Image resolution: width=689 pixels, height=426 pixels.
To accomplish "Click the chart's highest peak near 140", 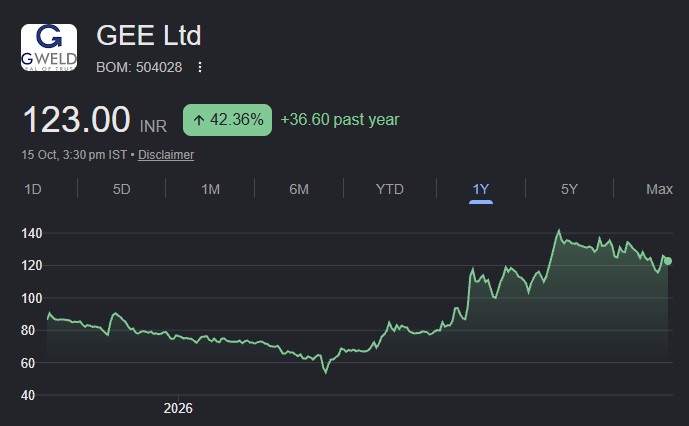I will tap(559, 230).
